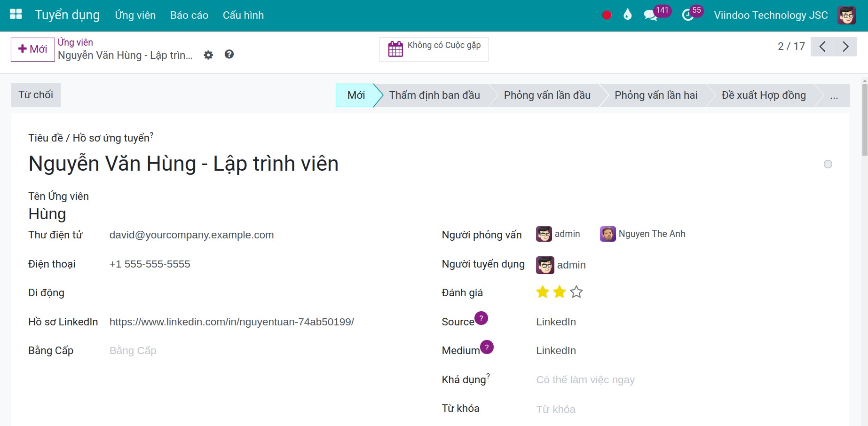
Task: Expand more stages with ellipsis
Action: tap(834, 95)
